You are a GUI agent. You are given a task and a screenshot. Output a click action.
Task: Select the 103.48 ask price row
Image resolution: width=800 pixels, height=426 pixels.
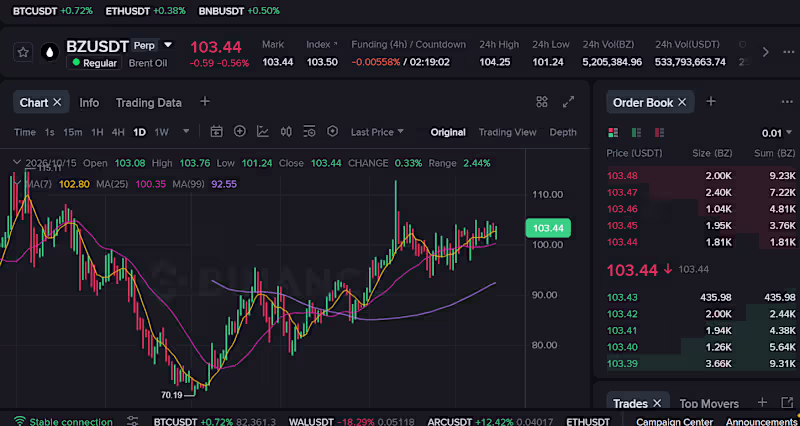click(x=701, y=176)
